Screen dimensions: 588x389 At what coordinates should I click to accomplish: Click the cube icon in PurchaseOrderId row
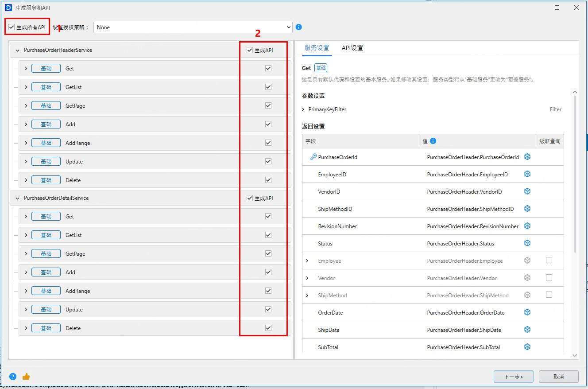pyautogui.click(x=527, y=157)
